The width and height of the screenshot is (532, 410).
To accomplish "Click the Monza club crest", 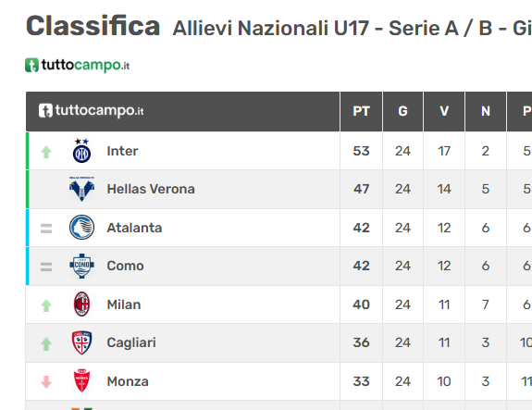I will tap(81, 380).
